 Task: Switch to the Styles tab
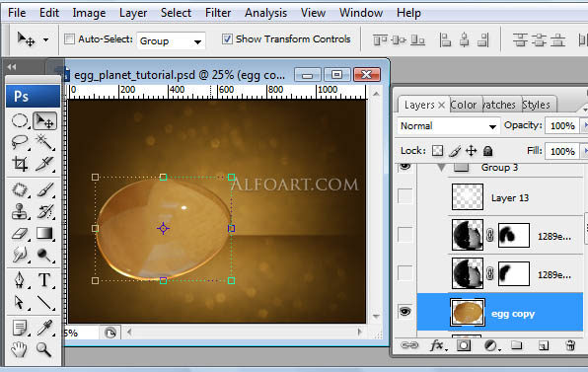[537, 105]
